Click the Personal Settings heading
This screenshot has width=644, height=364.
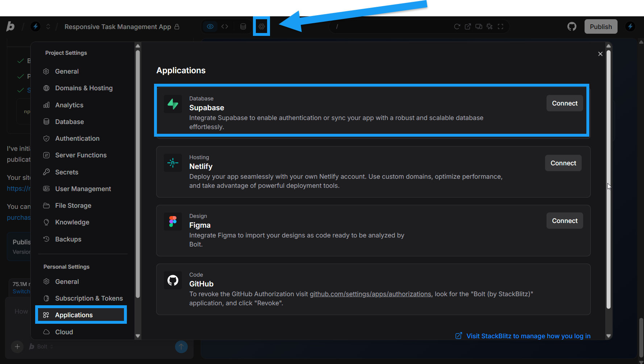click(66, 267)
